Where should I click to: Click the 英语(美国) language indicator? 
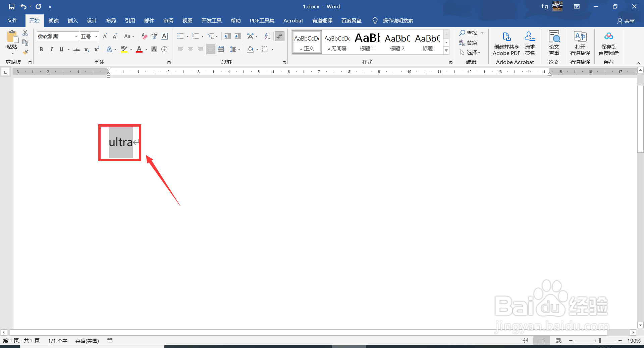point(87,341)
